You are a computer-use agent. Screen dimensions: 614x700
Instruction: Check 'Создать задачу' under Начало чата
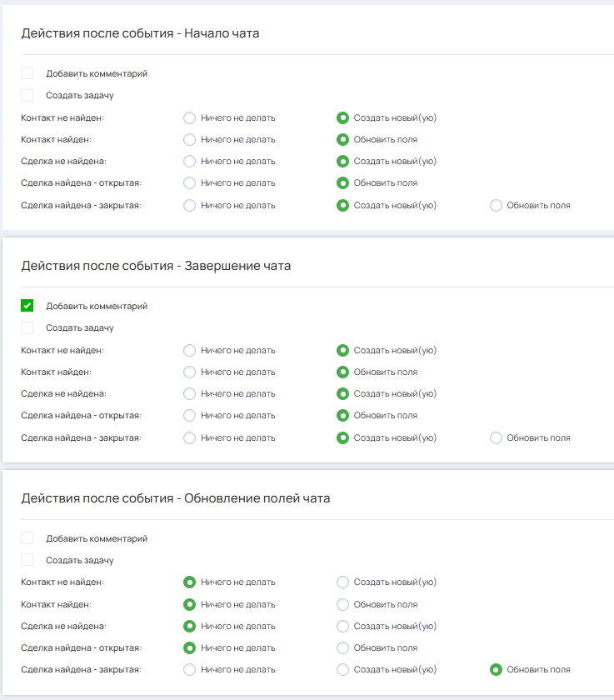27,96
